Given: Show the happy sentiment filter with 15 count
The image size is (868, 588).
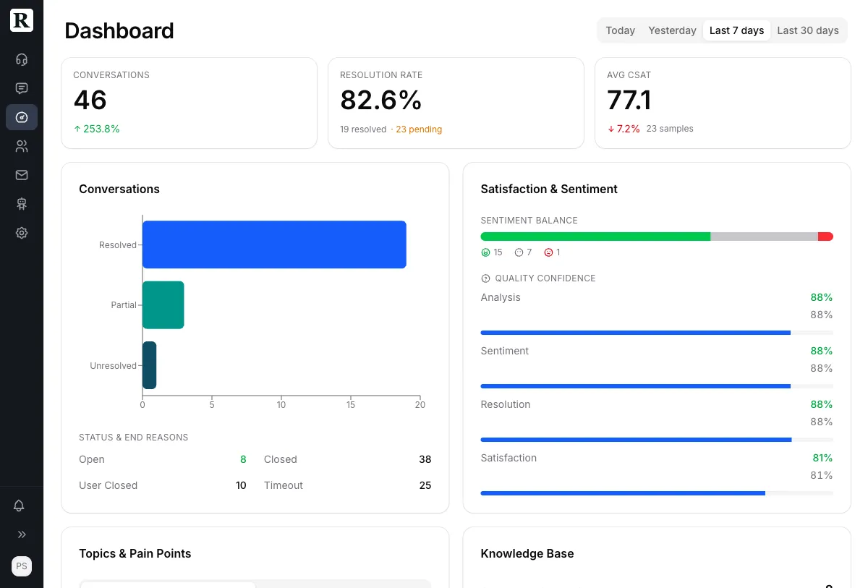Looking at the screenshot, I should point(491,252).
